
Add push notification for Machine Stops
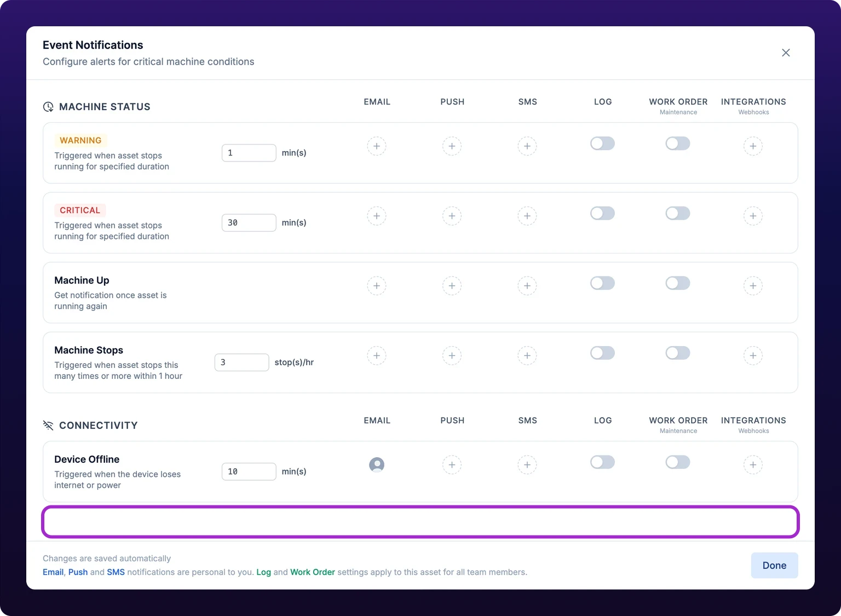pyautogui.click(x=452, y=355)
